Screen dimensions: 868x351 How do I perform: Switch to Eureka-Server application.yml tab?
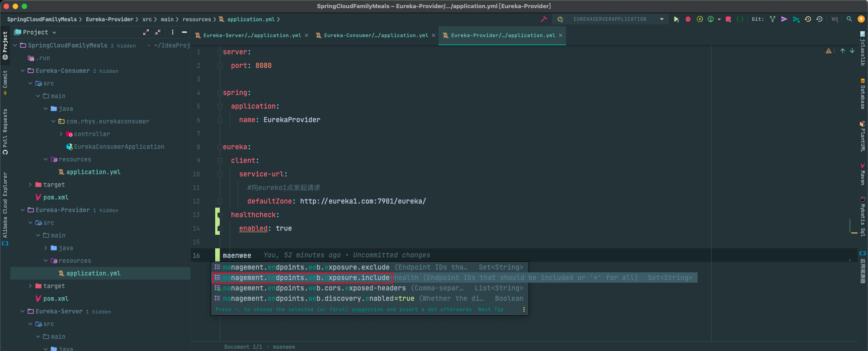pos(252,35)
